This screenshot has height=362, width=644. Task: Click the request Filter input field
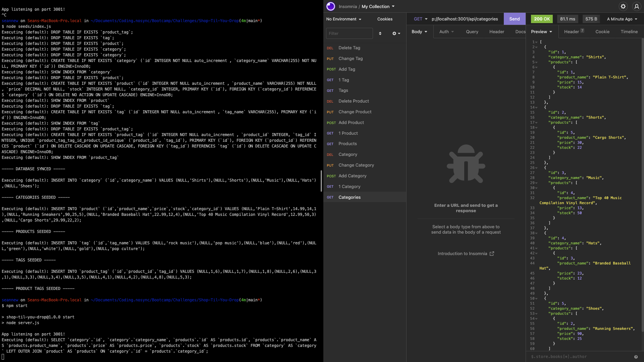[349, 34]
